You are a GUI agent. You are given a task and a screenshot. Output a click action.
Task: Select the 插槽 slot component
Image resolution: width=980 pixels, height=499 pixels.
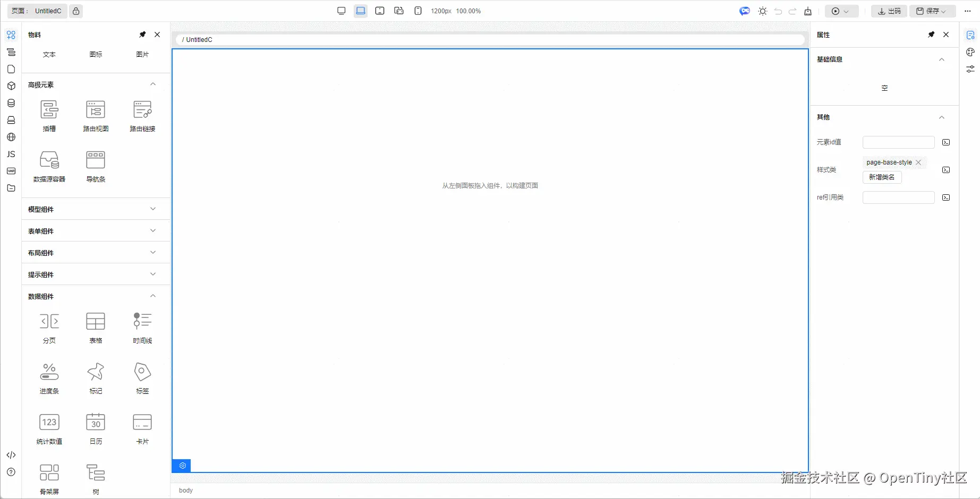[49, 116]
